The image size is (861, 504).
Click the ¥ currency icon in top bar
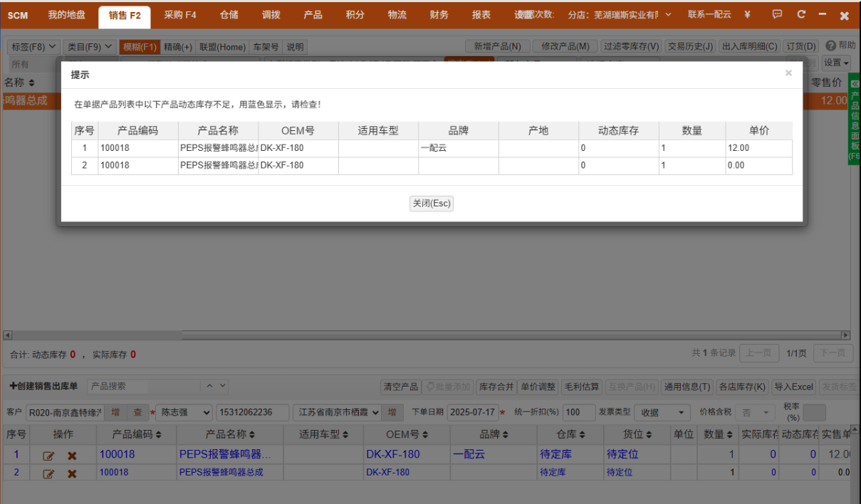747,15
